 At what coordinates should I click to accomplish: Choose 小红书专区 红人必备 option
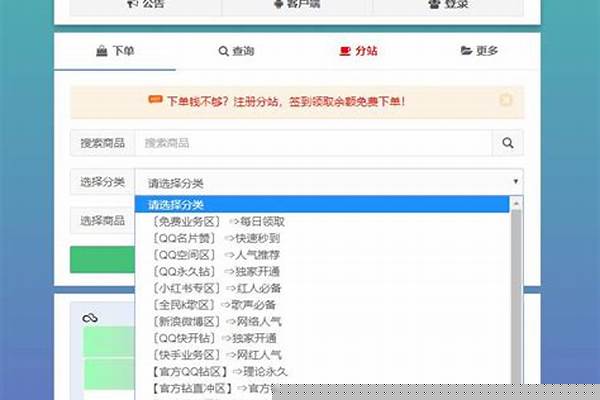(x=322, y=288)
